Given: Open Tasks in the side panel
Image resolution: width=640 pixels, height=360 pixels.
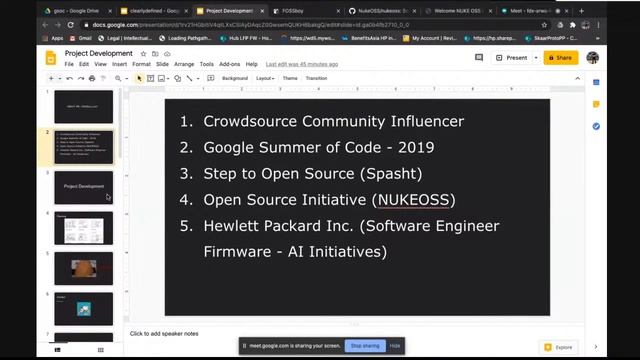Looking at the screenshot, I should (596, 127).
